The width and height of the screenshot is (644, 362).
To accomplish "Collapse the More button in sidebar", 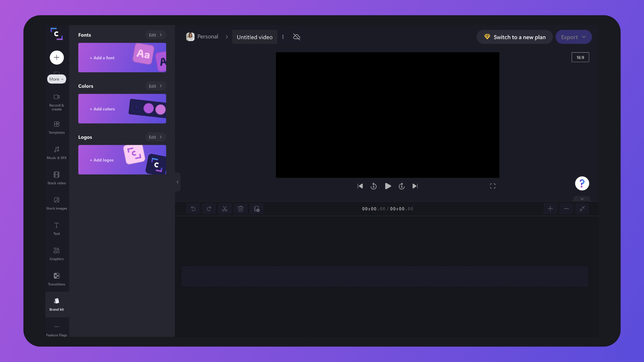I will coord(56,79).
